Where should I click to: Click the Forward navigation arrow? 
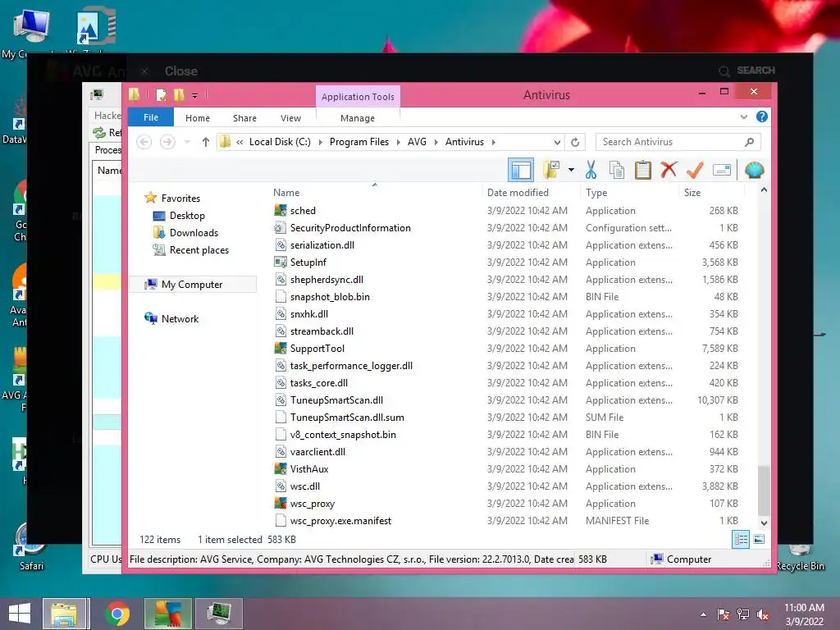coord(167,142)
